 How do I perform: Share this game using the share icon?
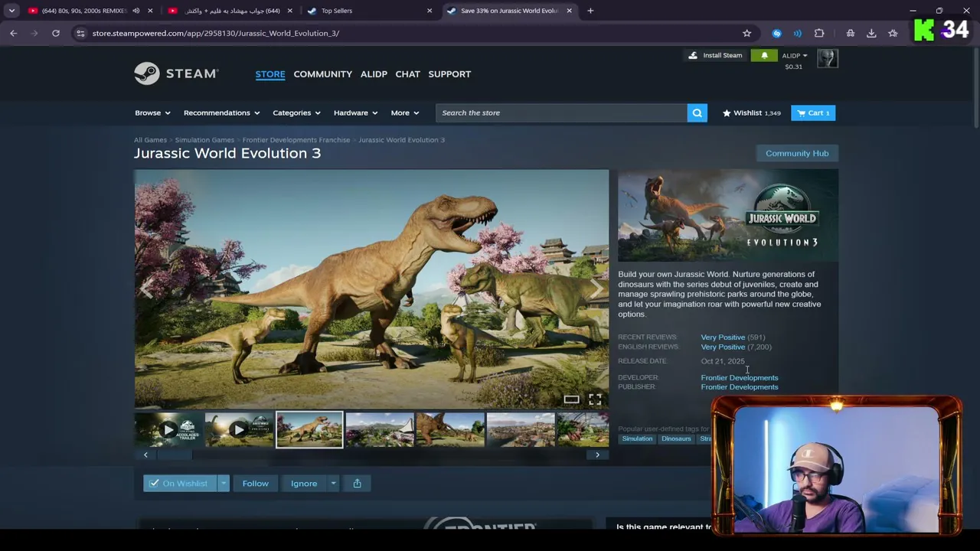pos(357,483)
